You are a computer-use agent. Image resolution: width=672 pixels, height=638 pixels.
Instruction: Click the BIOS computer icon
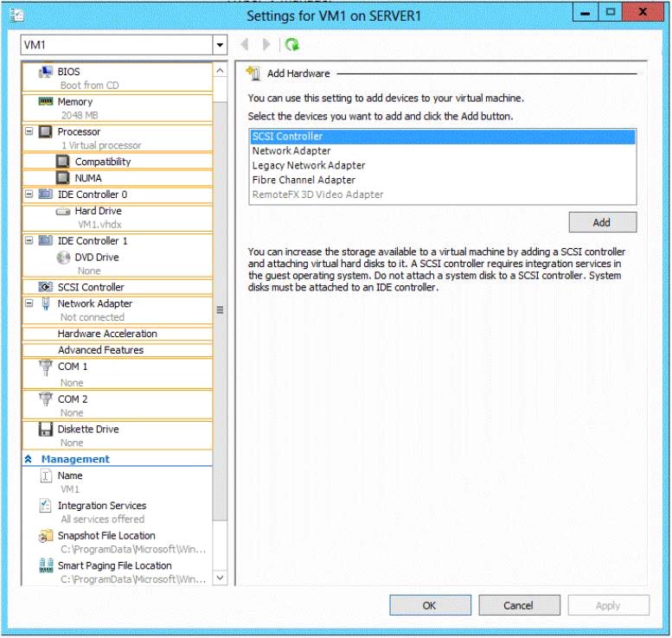coord(46,72)
